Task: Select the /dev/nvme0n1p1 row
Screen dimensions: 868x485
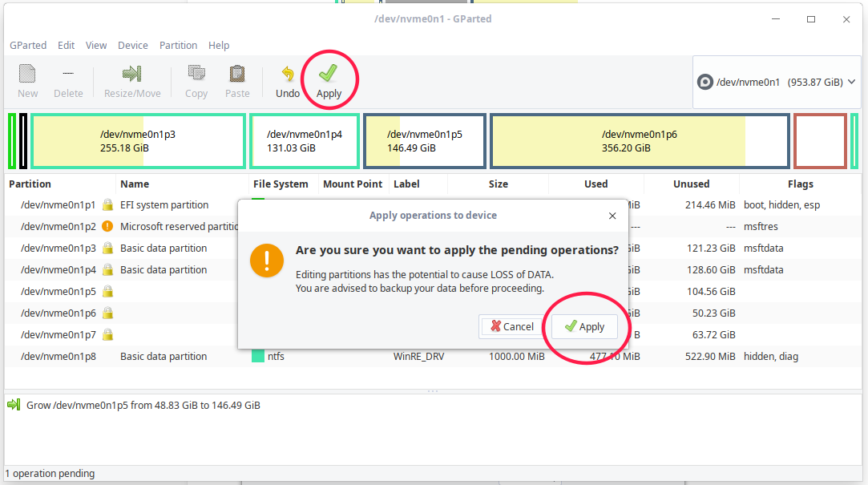Action: coord(434,205)
